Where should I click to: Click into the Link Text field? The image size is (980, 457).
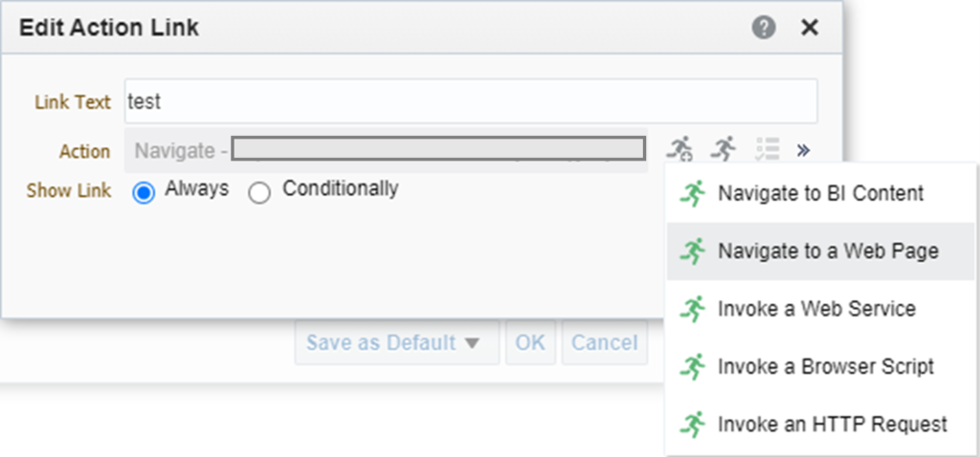pyautogui.click(x=471, y=101)
